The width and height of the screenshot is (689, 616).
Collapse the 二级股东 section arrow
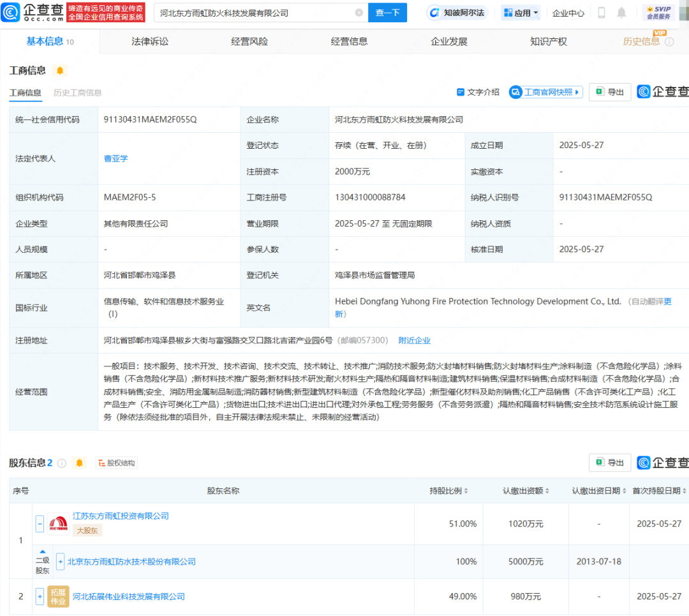[x=43, y=552]
